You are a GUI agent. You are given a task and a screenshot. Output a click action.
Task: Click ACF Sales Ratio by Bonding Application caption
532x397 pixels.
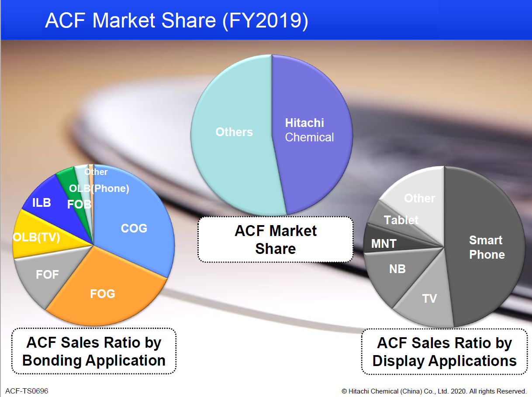point(94,351)
